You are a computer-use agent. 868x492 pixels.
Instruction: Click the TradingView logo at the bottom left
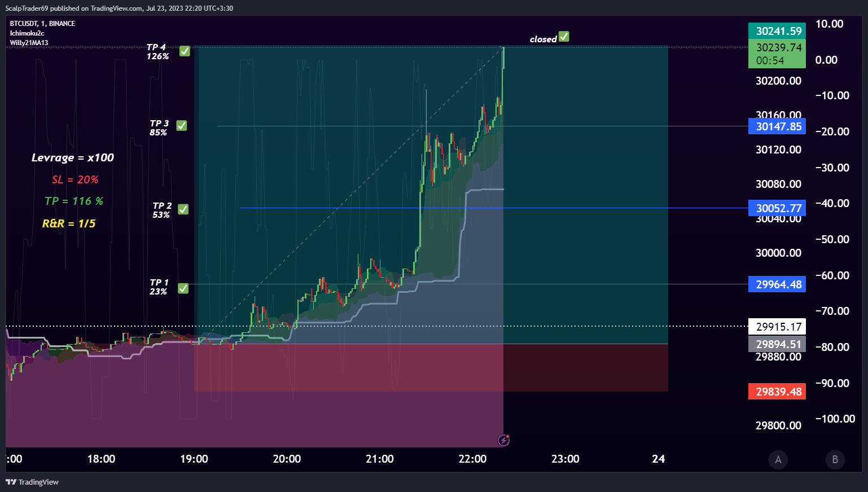(x=32, y=482)
